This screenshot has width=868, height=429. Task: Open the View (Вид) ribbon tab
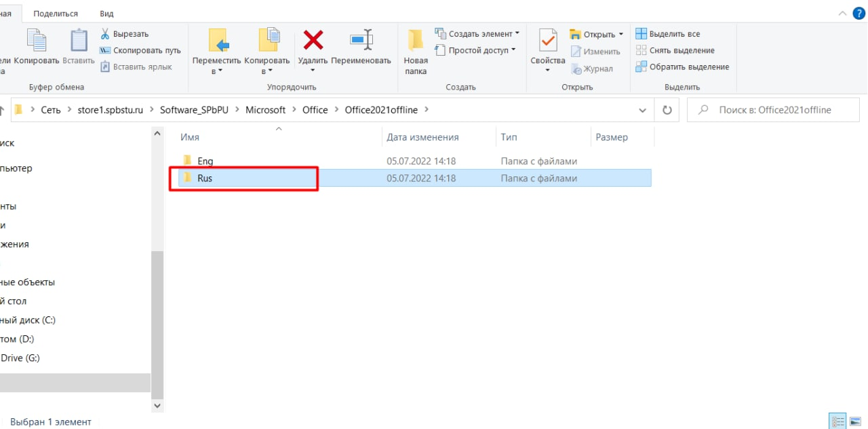[106, 14]
